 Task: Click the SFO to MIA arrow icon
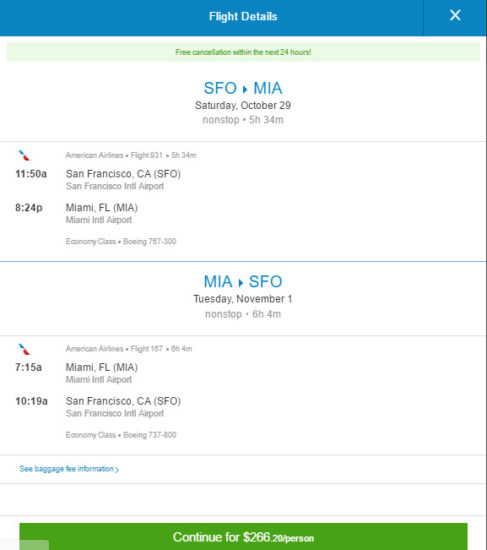pos(245,89)
